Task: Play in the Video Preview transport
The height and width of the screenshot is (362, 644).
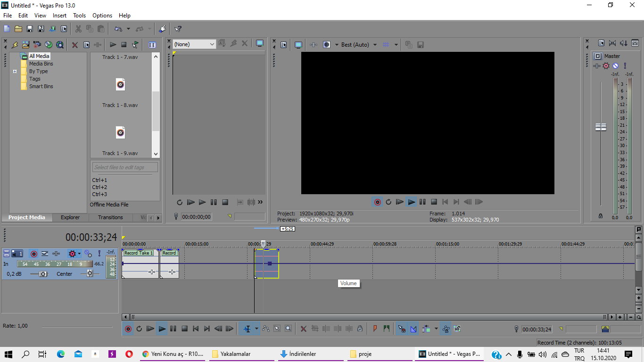Action: click(x=411, y=202)
